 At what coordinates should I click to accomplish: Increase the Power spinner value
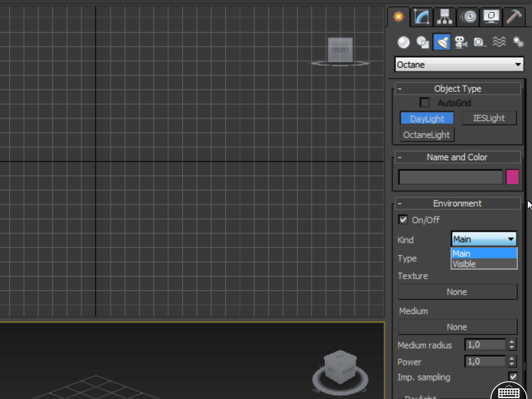click(512, 359)
